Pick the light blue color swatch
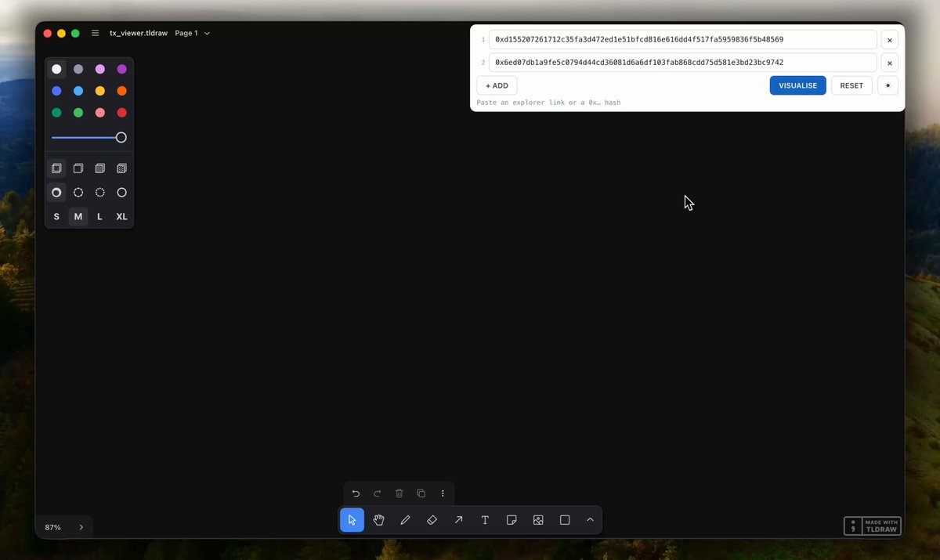Screen dimensions: 940x560 78,91
